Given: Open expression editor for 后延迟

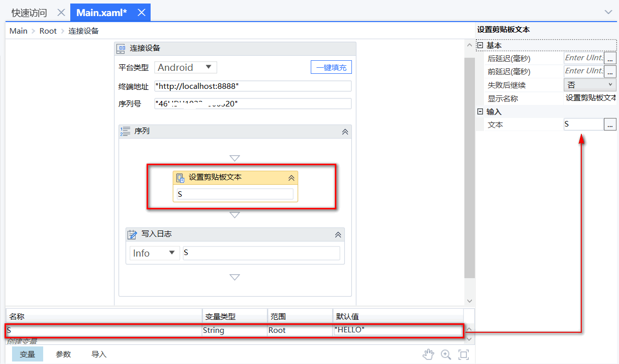Looking at the screenshot, I should [610, 58].
